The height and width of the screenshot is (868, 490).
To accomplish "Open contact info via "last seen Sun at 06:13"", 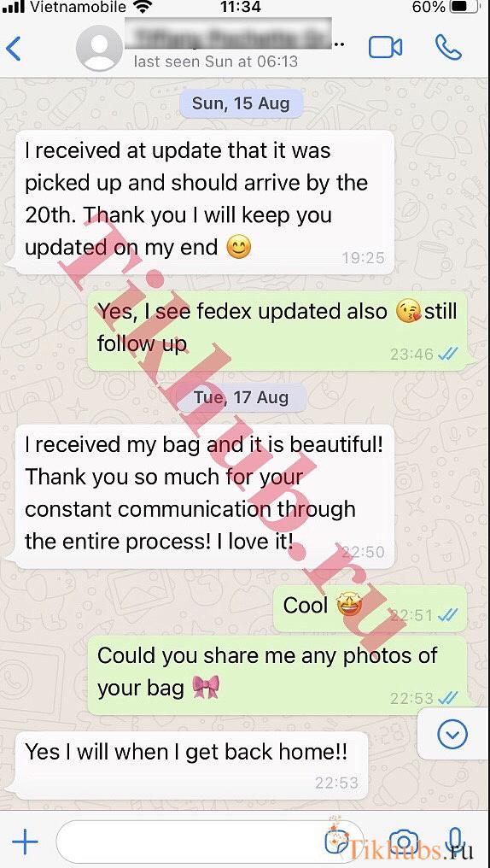I will 216,62.
